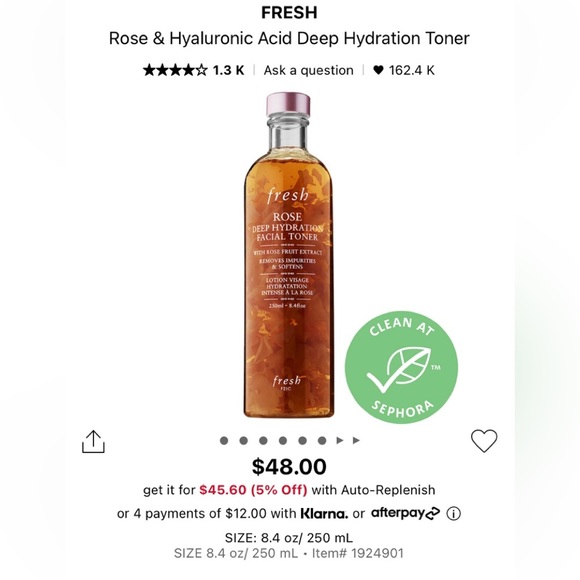The width and height of the screenshot is (580, 580).
Task: Play the first video carousel triangle
Action: click(340, 440)
